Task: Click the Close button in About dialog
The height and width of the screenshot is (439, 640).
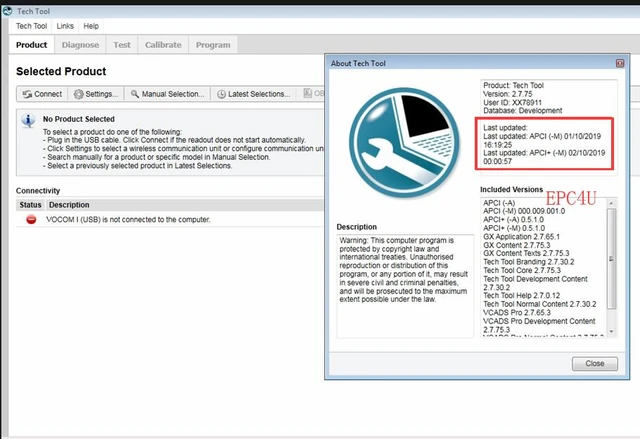Action: tap(595, 364)
